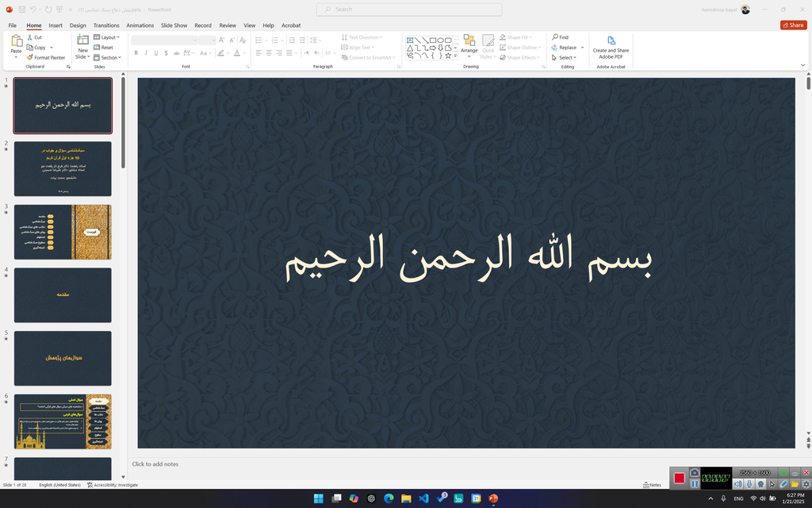812x508 pixels.
Task: Open the Slide Show menu tab
Action: (174, 25)
